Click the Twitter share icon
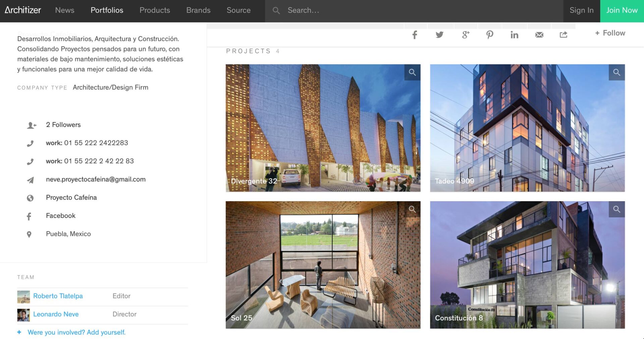The image size is (644, 339). 439,35
